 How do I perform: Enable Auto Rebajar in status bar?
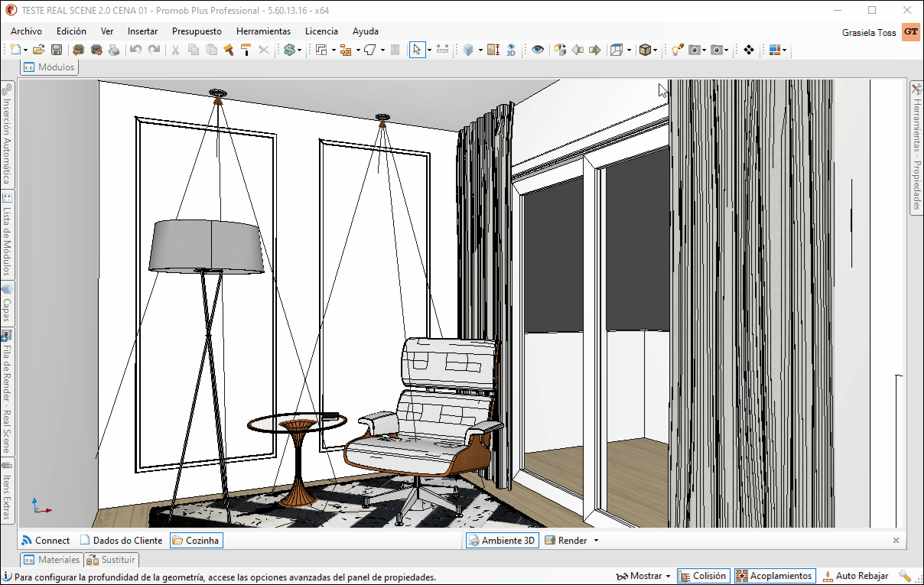[855, 576]
